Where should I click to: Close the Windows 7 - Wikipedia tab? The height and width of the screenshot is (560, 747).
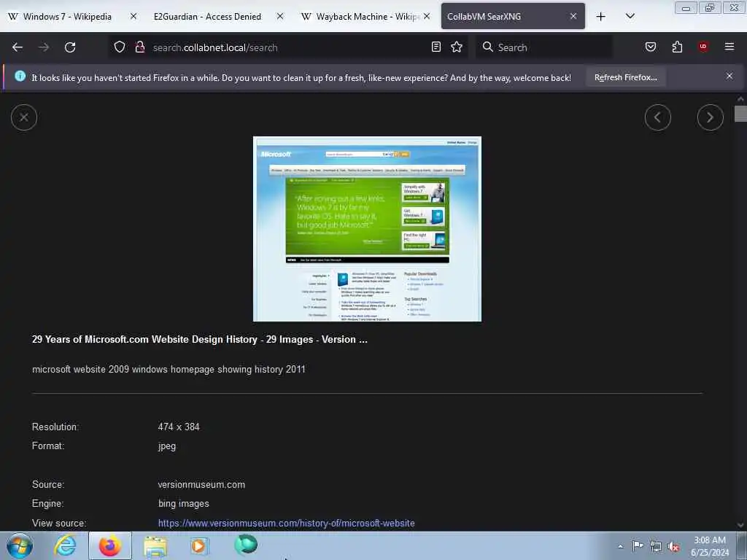(133, 16)
